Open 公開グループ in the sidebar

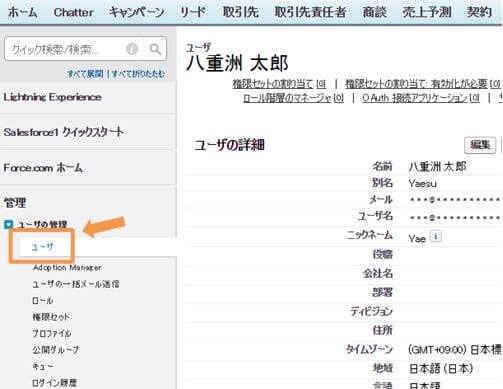pos(55,350)
